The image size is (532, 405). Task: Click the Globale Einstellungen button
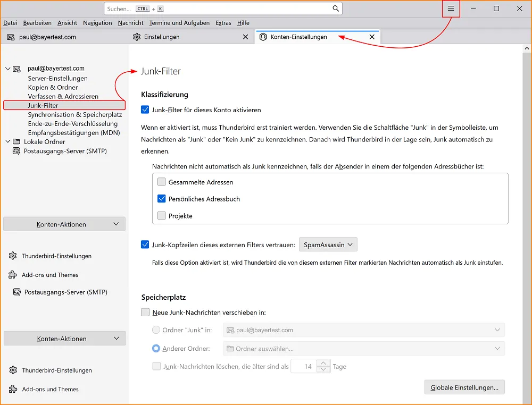464,387
